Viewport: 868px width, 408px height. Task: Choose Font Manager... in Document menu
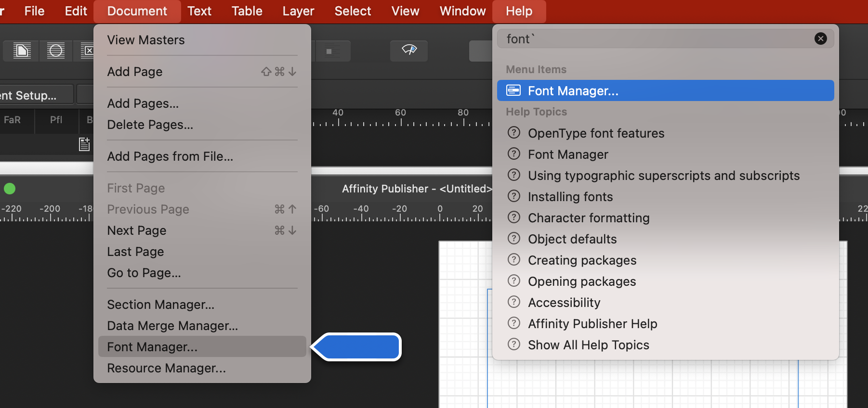click(202, 347)
